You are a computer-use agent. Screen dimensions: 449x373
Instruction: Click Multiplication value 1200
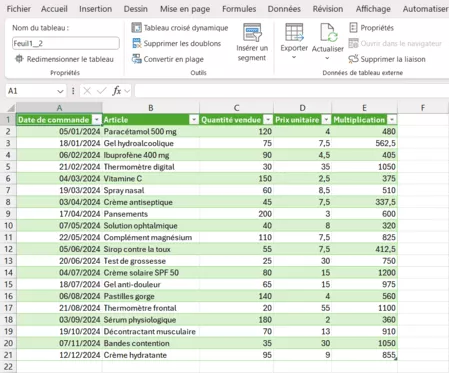pos(364,273)
